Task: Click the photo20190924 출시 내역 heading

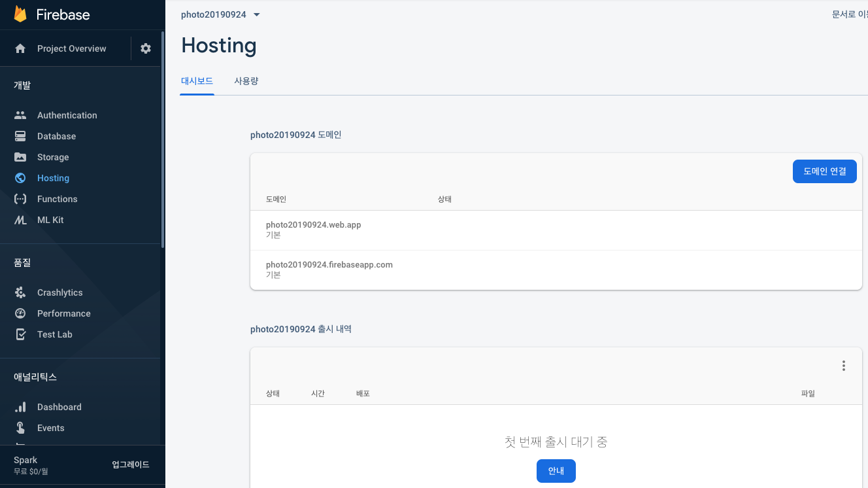Action: point(301,329)
